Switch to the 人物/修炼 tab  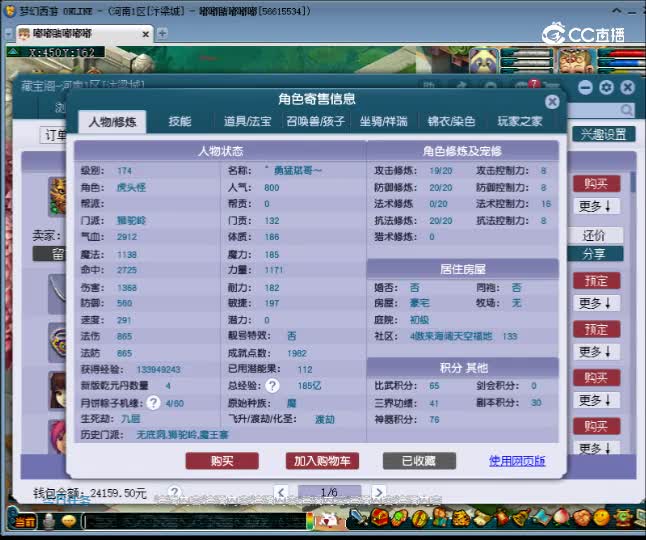pyautogui.click(x=112, y=122)
